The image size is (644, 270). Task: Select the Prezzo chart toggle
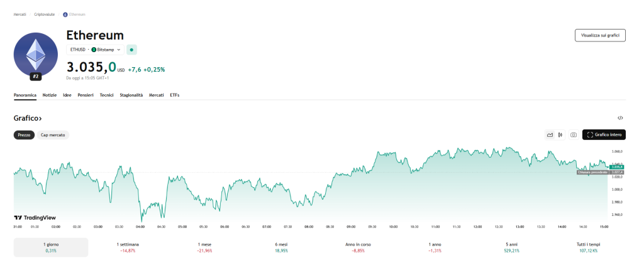click(24, 135)
